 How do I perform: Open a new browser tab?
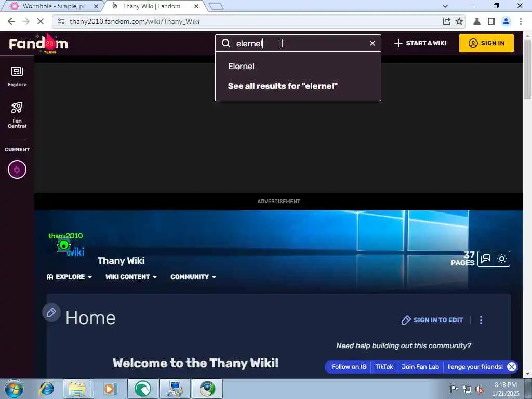pyautogui.click(x=216, y=6)
